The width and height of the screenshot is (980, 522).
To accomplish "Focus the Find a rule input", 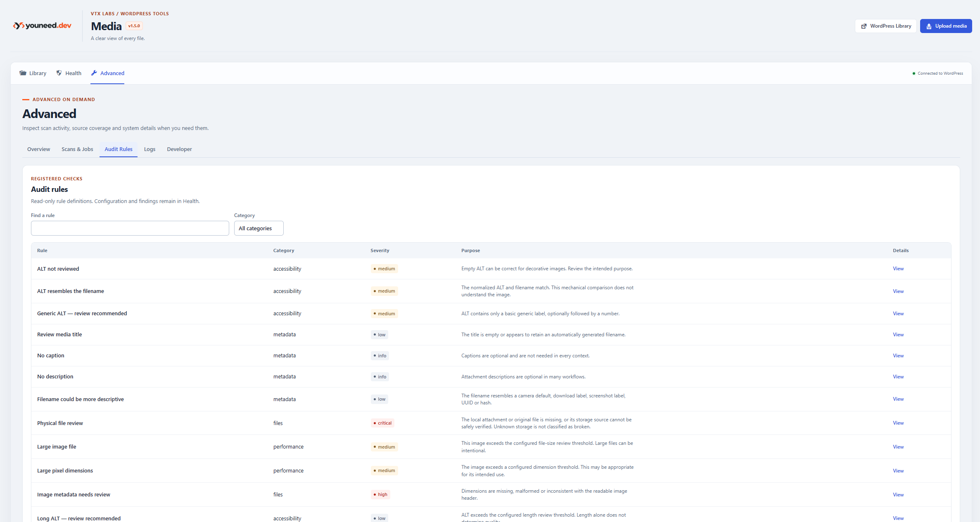I will [x=130, y=228].
